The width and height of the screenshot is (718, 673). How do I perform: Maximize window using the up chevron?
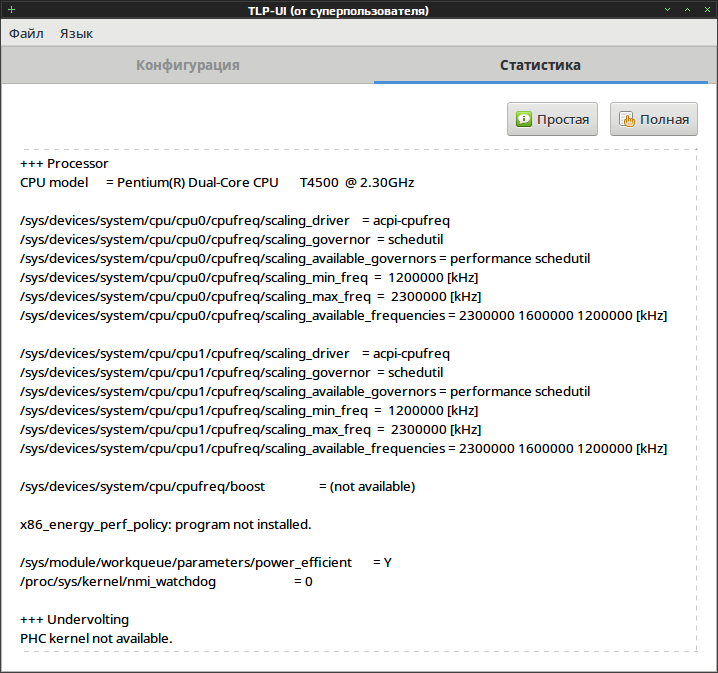(687, 10)
